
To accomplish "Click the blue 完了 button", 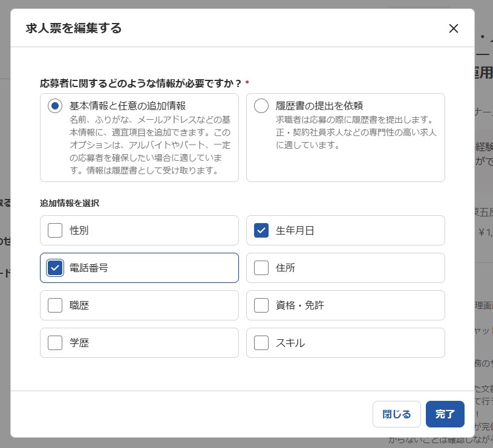I will click(x=445, y=414).
